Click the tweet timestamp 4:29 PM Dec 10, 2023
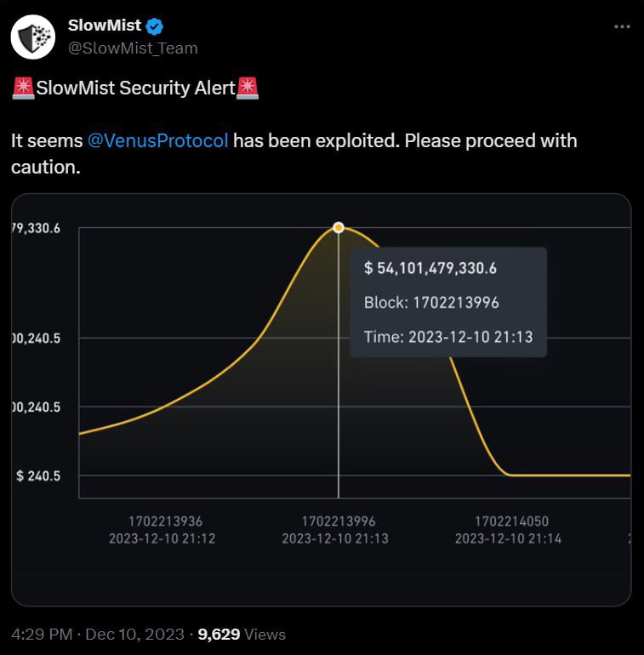 (x=98, y=634)
